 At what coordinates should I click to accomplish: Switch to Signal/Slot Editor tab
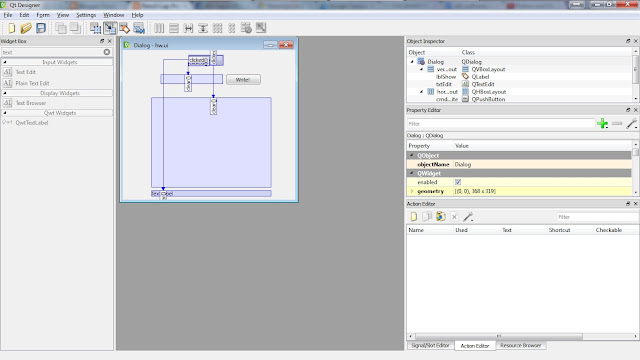pyautogui.click(x=430, y=345)
